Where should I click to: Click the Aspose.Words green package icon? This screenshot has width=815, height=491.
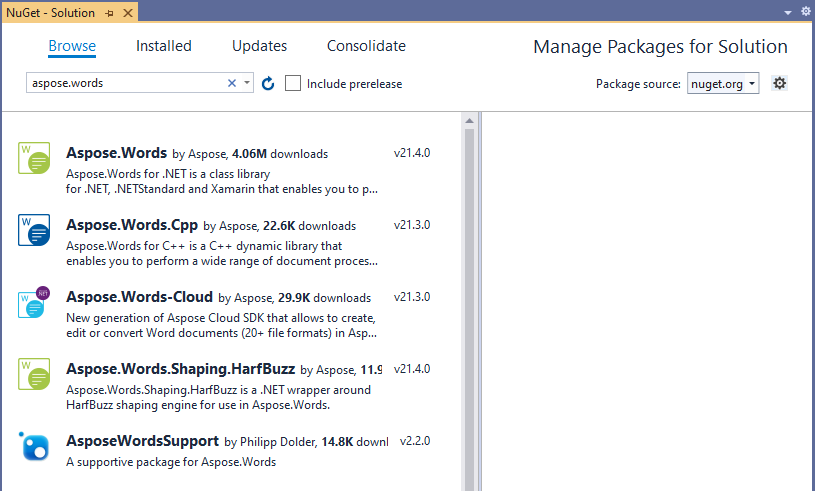34,158
